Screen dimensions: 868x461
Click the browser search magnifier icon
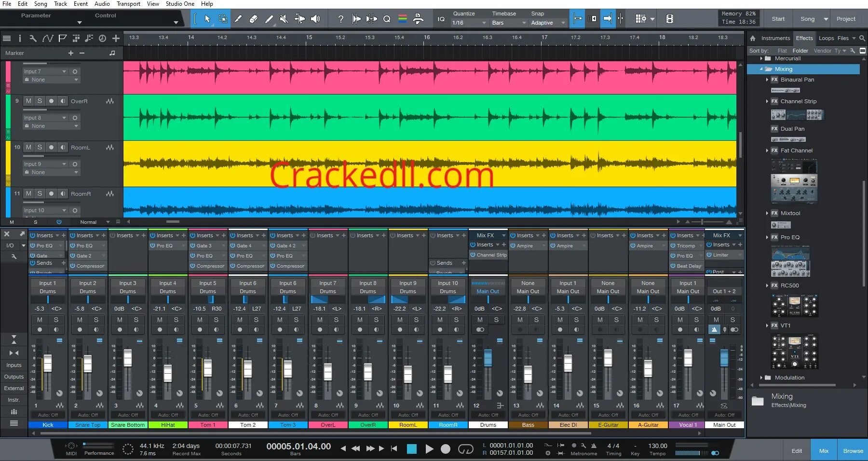pyautogui.click(x=862, y=38)
